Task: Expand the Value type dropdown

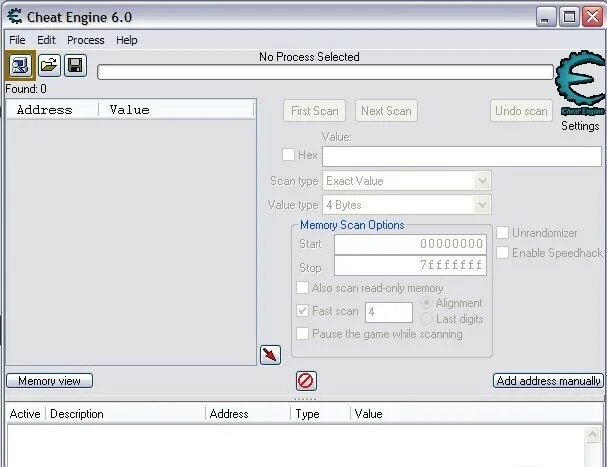Action: 482,205
